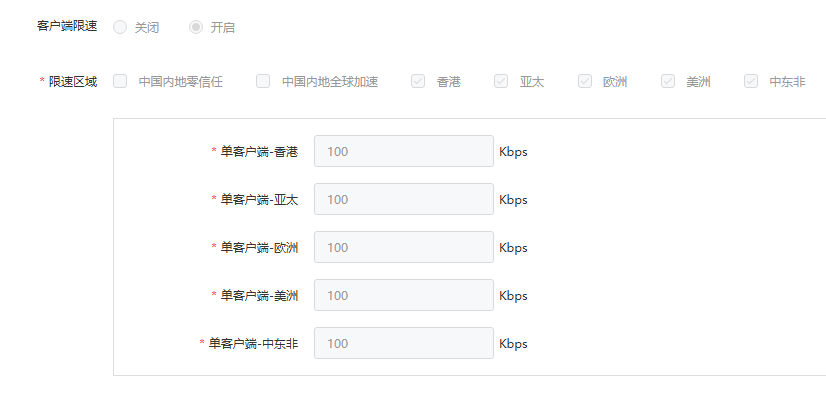Select the 开启 radio button
The width and height of the screenshot is (826, 401).
(x=196, y=27)
